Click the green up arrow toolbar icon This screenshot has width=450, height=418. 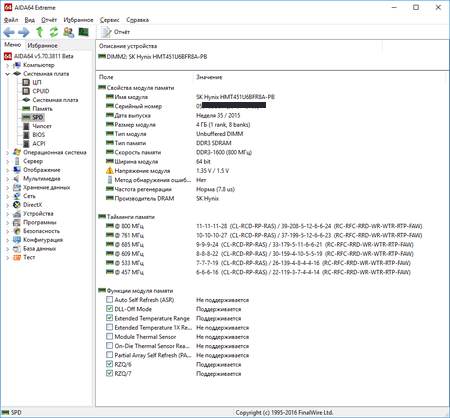39,32
